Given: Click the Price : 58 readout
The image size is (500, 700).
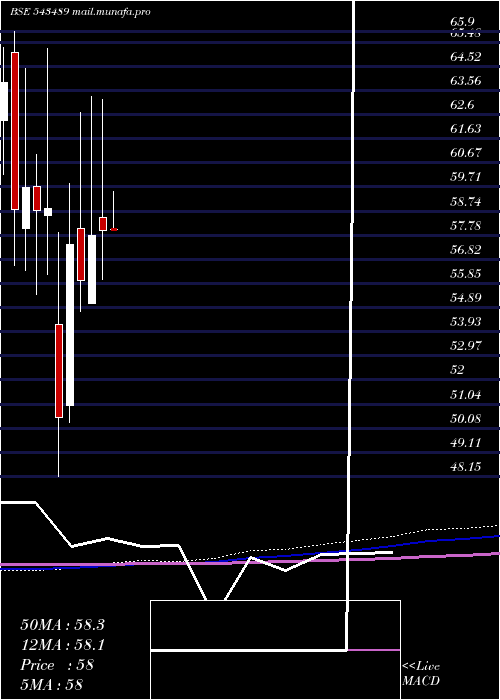Looking at the screenshot, I should pyautogui.click(x=57, y=665).
